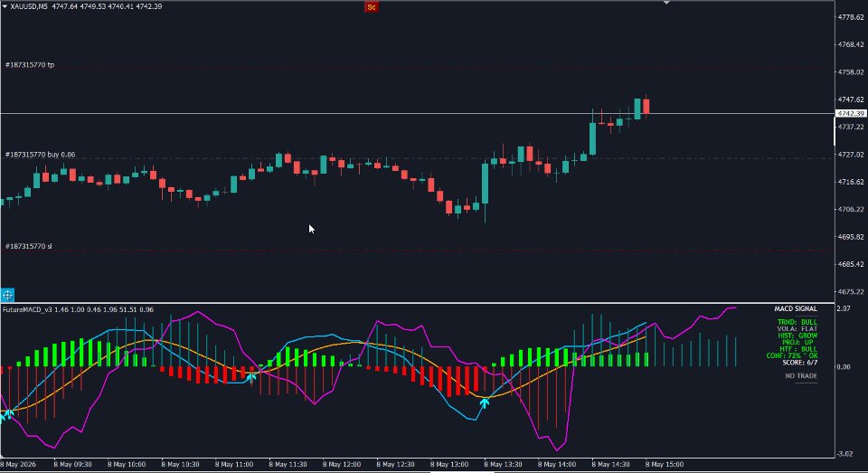Click the cyan signal arrow near 13:30
Screen dimensions: 868x473
[x=485, y=403]
